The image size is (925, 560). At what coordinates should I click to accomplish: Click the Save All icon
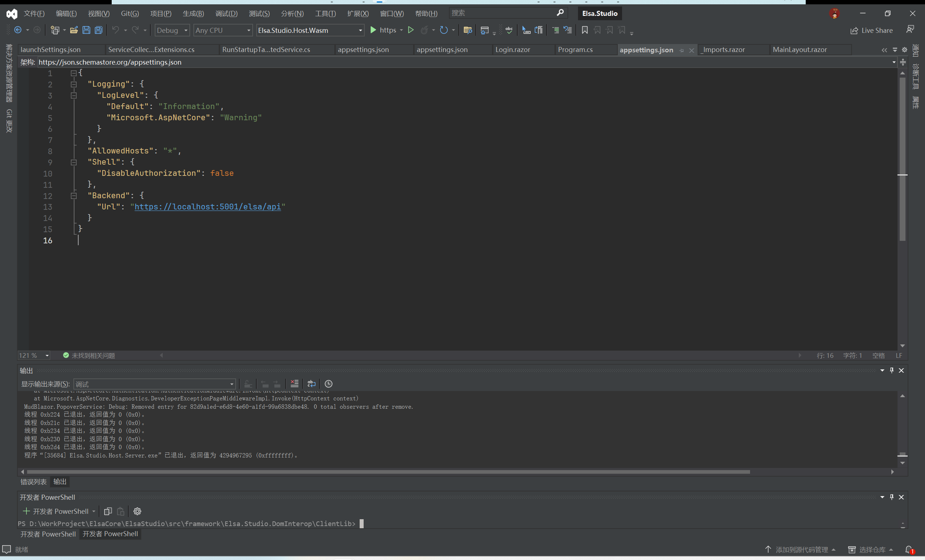(x=98, y=30)
